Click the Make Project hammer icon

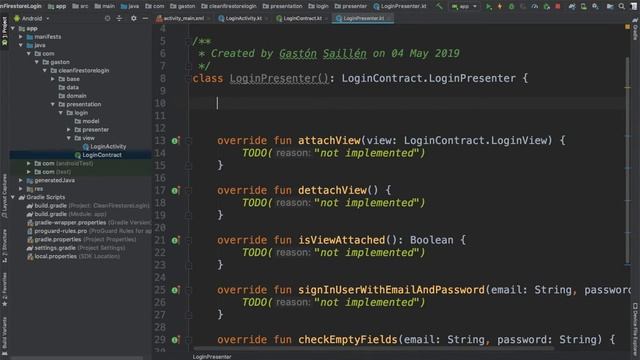click(x=439, y=6)
